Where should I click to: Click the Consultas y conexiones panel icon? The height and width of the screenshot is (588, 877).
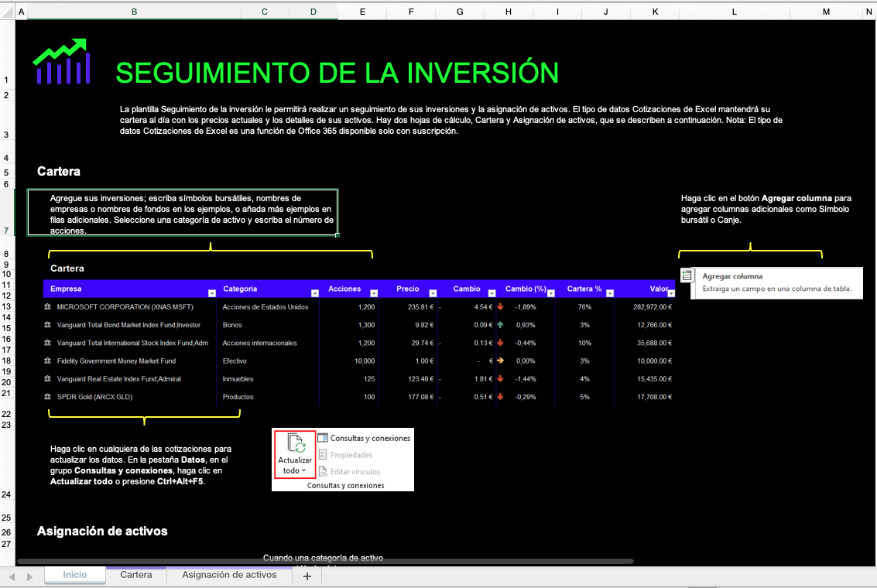(323, 437)
